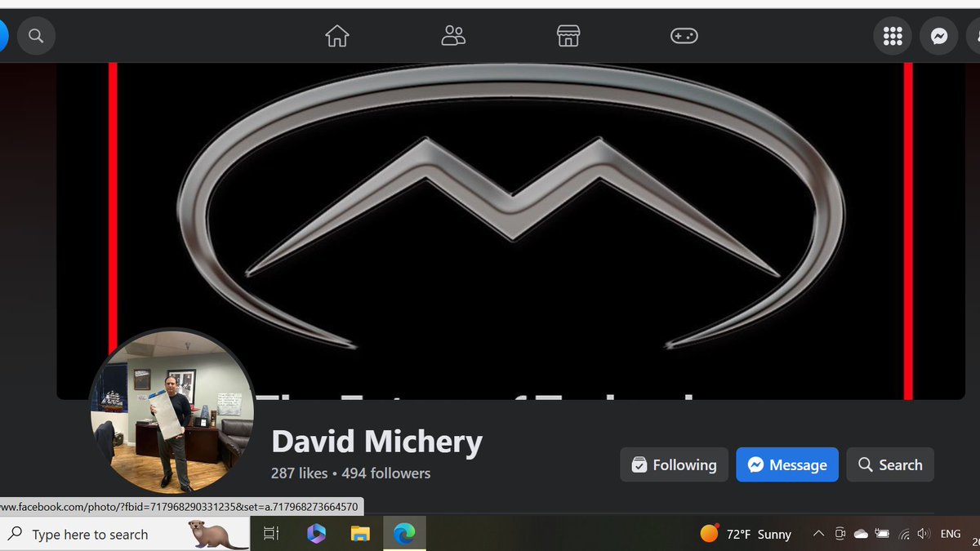Click the David Michery page name
980x551 pixels.
[376, 442]
